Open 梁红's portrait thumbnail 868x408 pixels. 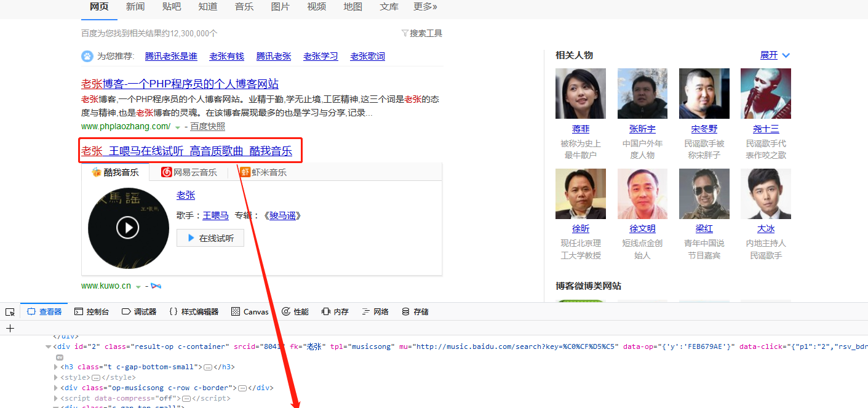click(704, 194)
